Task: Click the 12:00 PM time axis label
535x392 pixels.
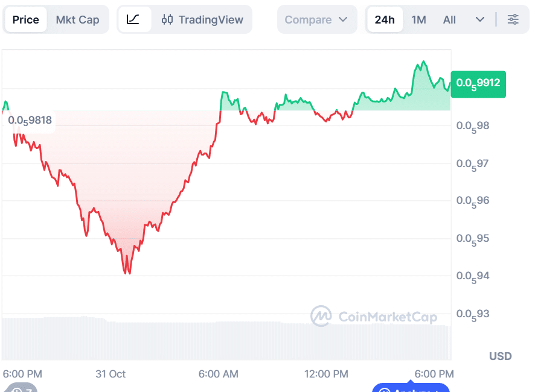Action: pyautogui.click(x=326, y=374)
